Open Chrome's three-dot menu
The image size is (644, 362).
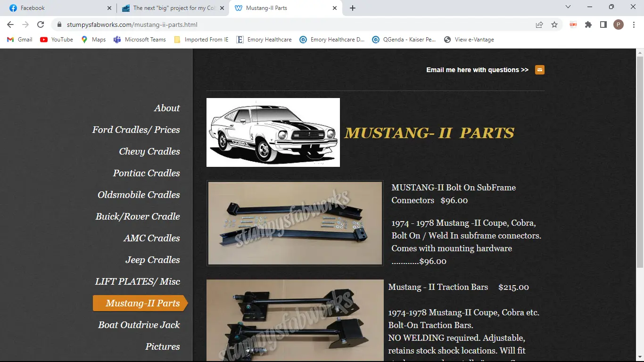[x=634, y=25]
